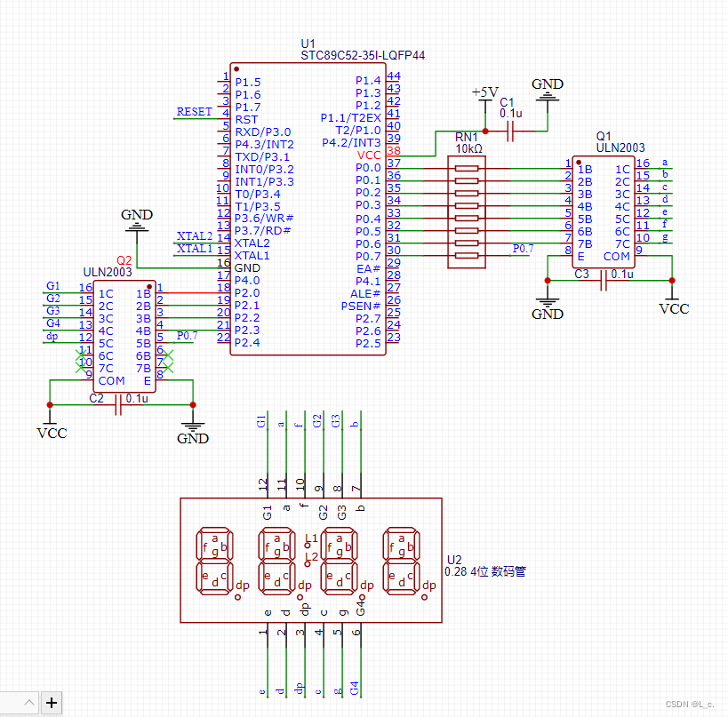Click the 0.28 4位 数码管 description label

click(485, 572)
